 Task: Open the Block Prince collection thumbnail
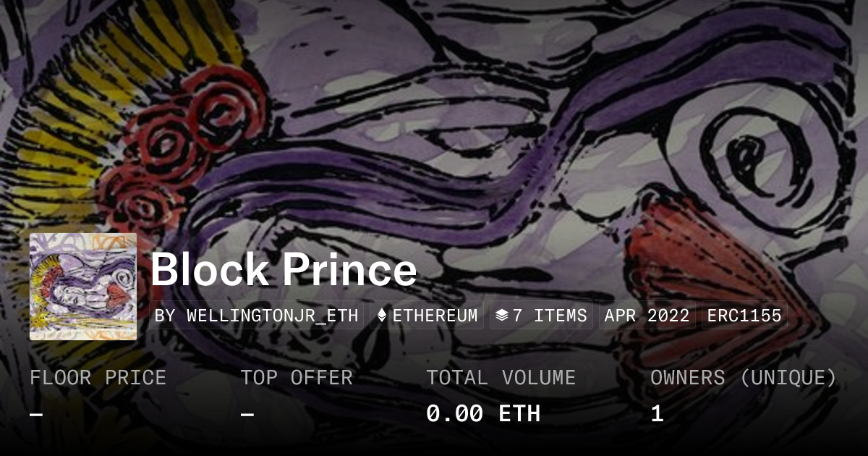tap(83, 287)
